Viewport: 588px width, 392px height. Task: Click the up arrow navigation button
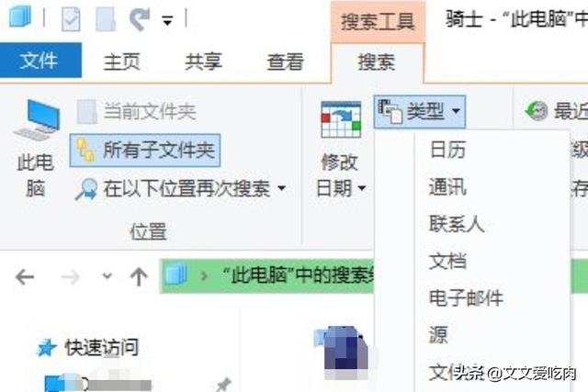pos(139,276)
